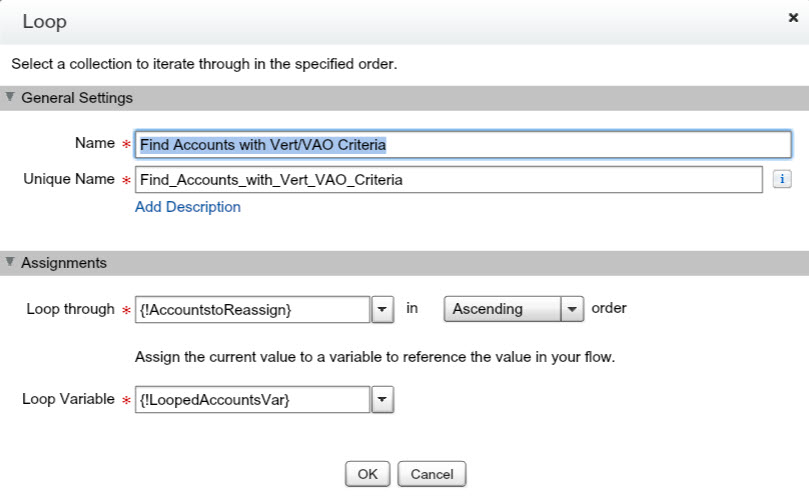Collapse the General Settings section triangle
The width and height of the screenshot is (809, 496).
point(10,98)
